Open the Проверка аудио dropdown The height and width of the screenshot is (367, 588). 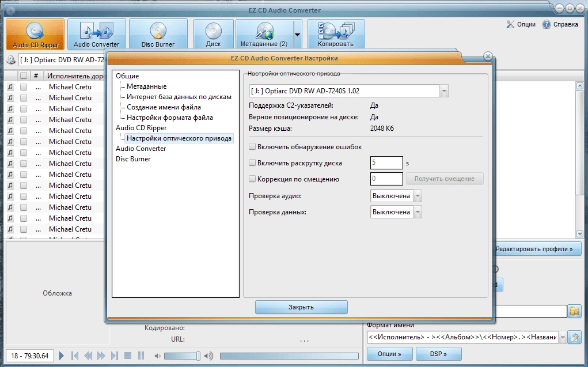[x=418, y=196]
